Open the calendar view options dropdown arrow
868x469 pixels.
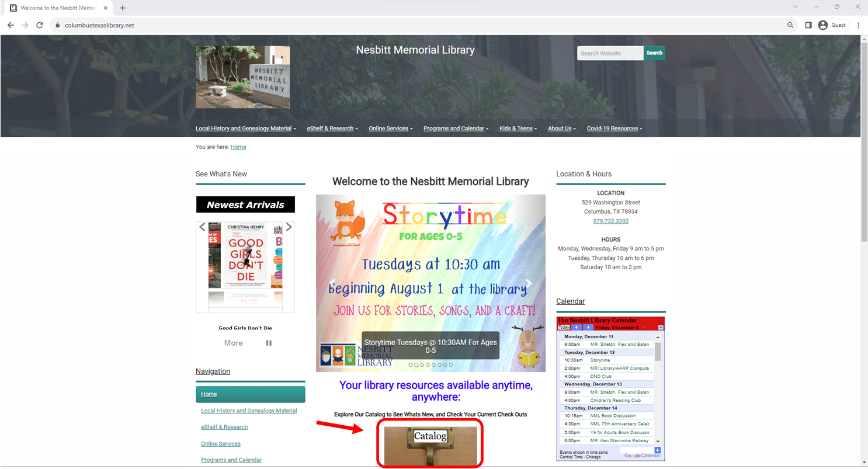click(661, 328)
